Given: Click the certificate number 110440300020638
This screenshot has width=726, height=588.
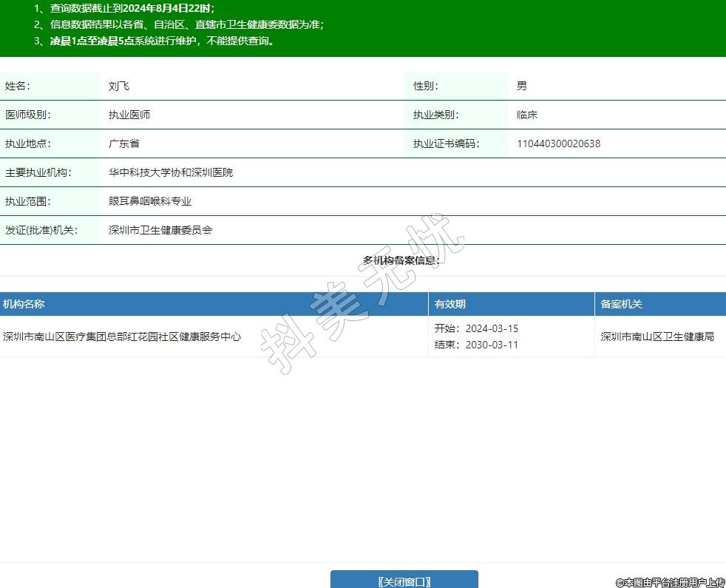Looking at the screenshot, I should pos(558,143).
